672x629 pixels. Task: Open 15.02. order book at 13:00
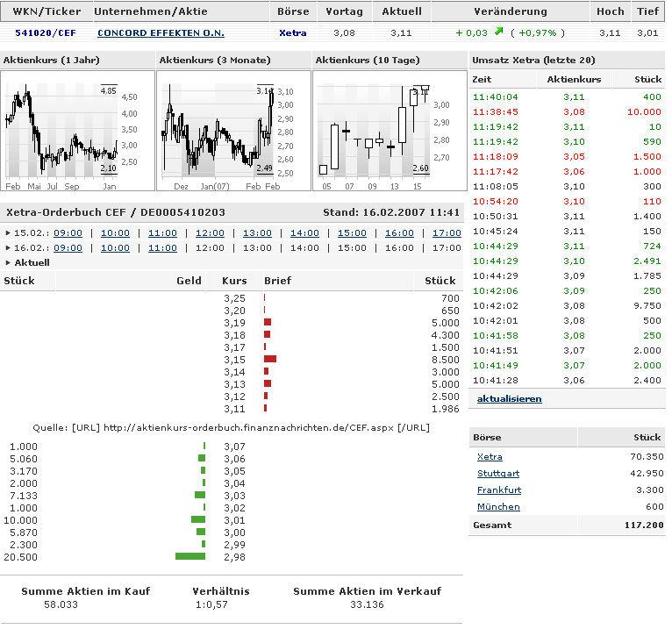(x=257, y=233)
